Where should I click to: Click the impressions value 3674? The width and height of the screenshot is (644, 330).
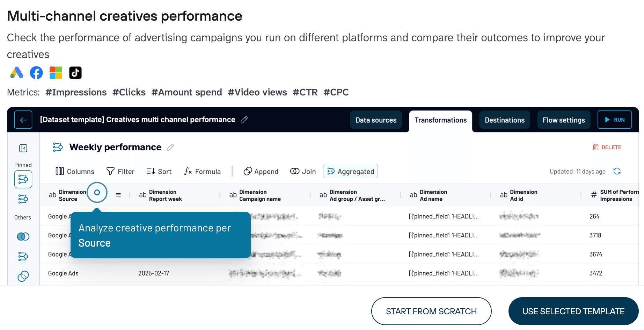point(596,254)
